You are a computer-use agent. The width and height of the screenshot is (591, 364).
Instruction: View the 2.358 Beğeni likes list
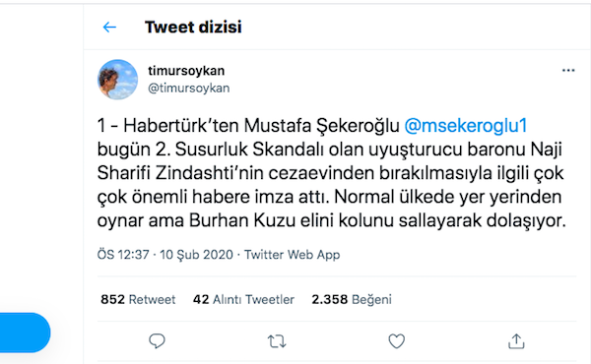(x=352, y=300)
